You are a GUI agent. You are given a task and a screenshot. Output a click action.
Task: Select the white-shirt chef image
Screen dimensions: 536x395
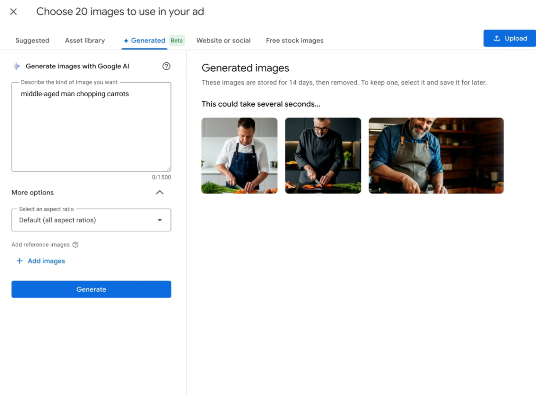click(239, 156)
